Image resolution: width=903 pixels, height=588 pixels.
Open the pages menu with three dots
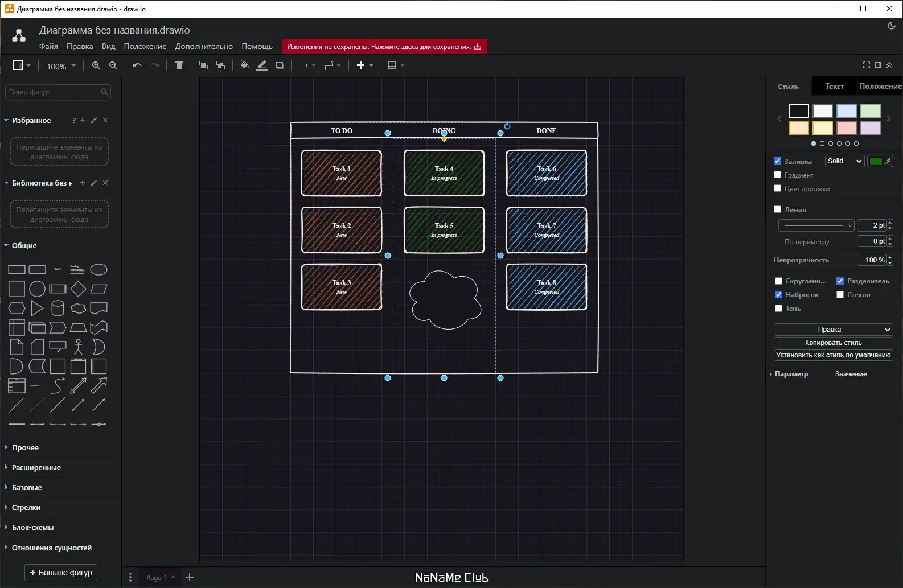[x=130, y=577]
